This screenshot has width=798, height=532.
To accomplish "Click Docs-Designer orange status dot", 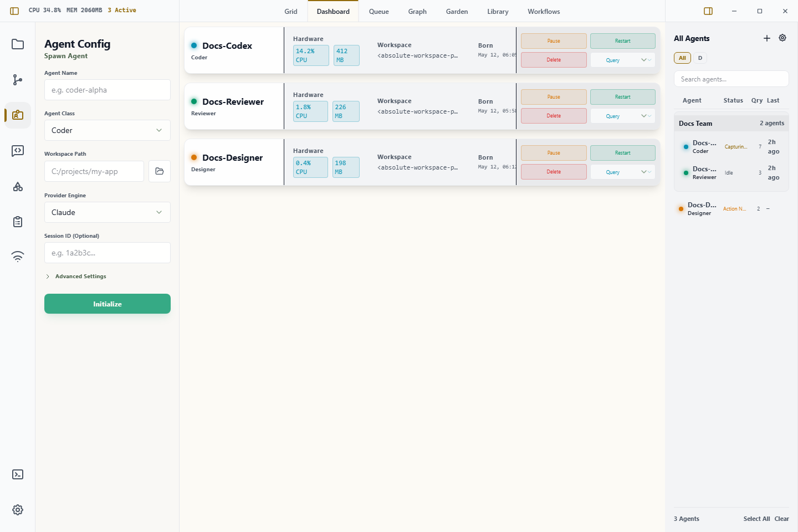I will point(194,157).
